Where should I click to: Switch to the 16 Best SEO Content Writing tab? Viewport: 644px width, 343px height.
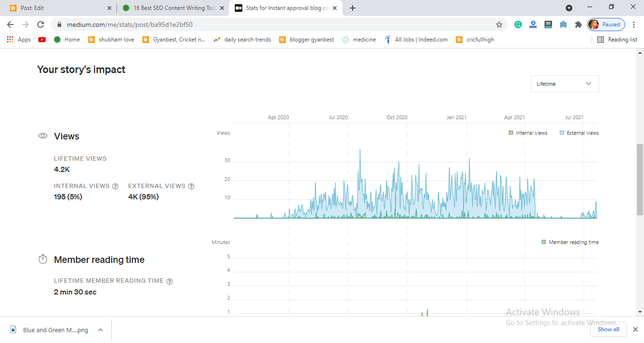coord(173,8)
